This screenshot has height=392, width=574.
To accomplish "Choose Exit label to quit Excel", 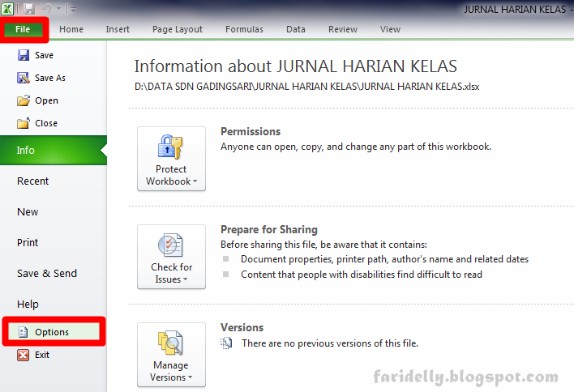I will tap(42, 355).
